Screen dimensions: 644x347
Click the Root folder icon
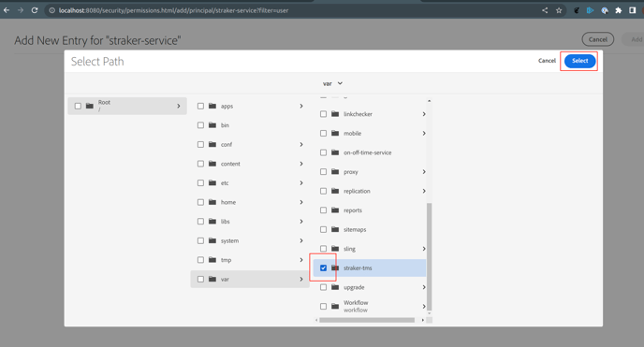[x=90, y=106]
